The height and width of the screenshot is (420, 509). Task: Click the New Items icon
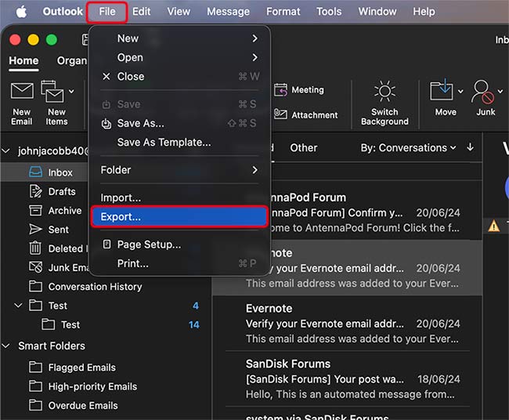52,91
